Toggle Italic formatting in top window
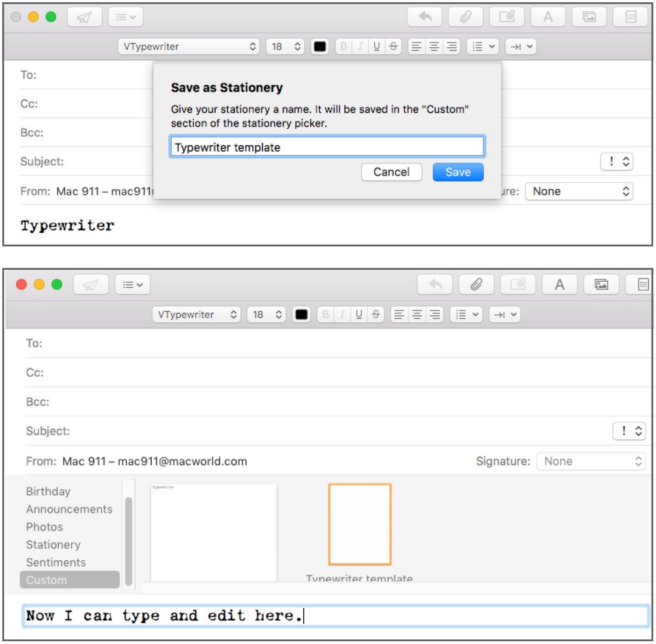Screen dimensions: 656x644 pos(361,46)
